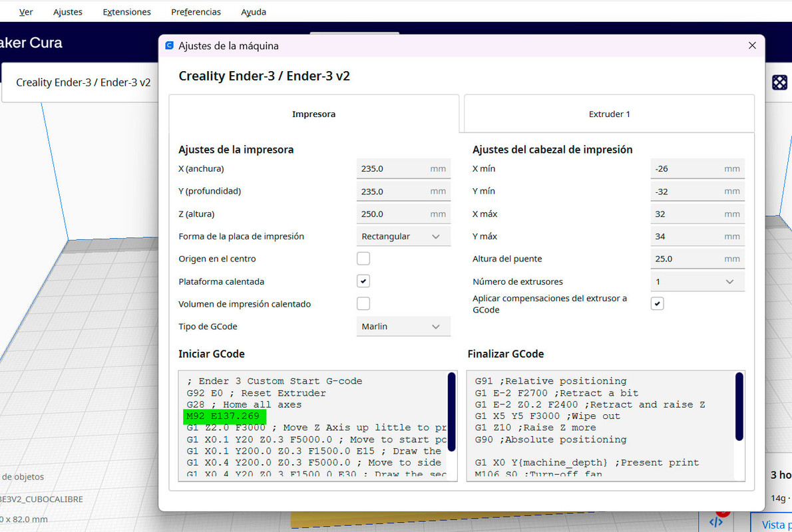Toggle the Origen en el centro checkbox
This screenshot has width=792, height=532.
coord(363,259)
